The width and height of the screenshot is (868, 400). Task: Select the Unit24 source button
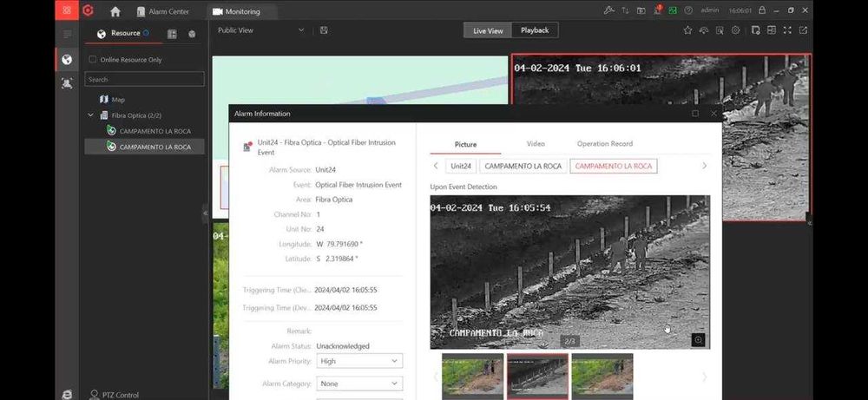(x=461, y=166)
